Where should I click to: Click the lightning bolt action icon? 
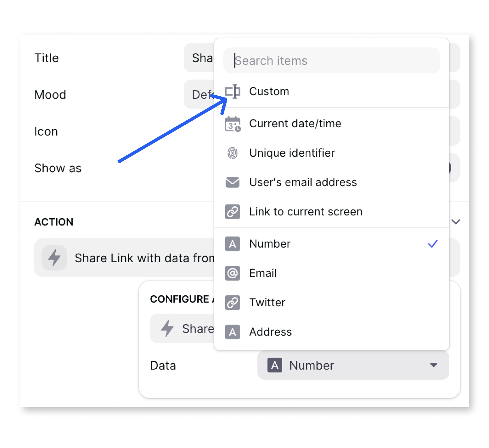pos(54,258)
